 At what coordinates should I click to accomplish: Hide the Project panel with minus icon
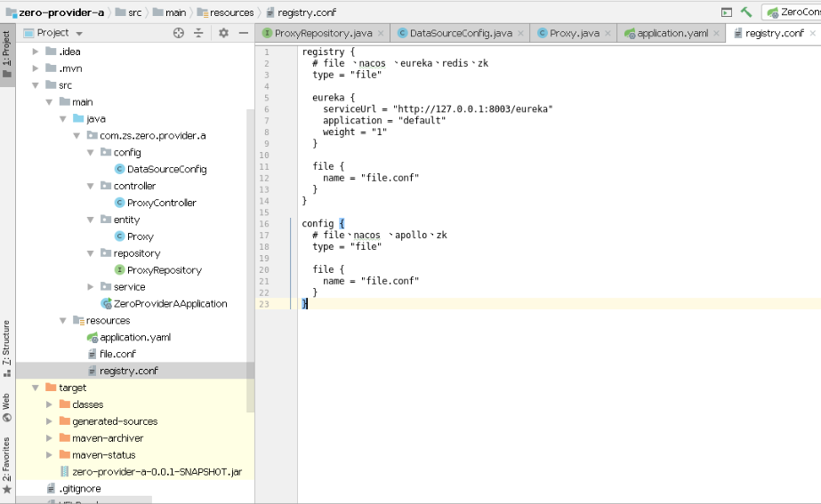coord(244,33)
